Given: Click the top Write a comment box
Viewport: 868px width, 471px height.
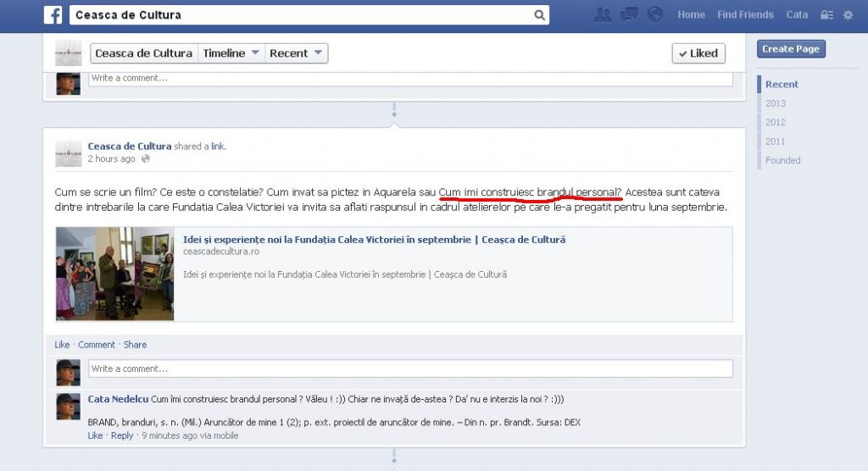Looking at the screenshot, I should (411, 79).
